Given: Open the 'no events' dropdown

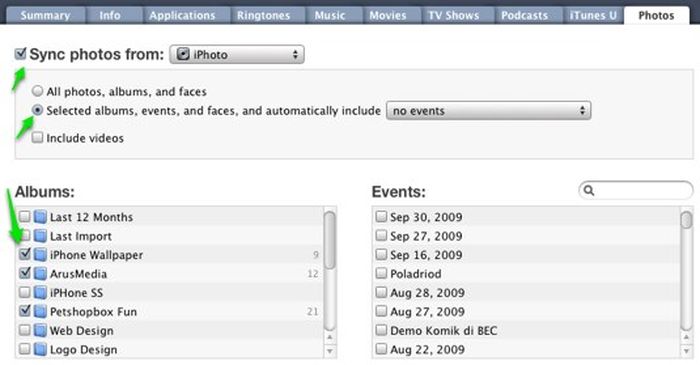Looking at the screenshot, I should coord(488,111).
